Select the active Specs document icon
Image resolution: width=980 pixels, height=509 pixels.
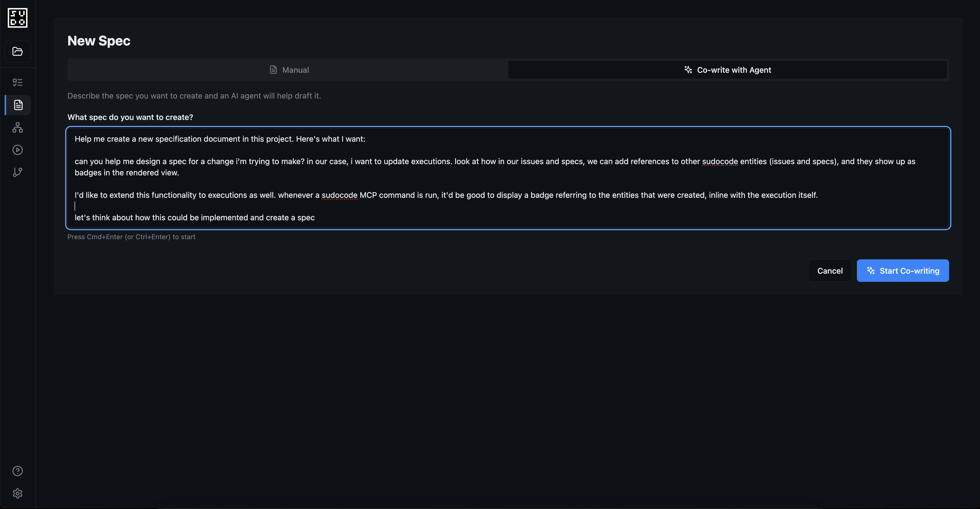(18, 105)
